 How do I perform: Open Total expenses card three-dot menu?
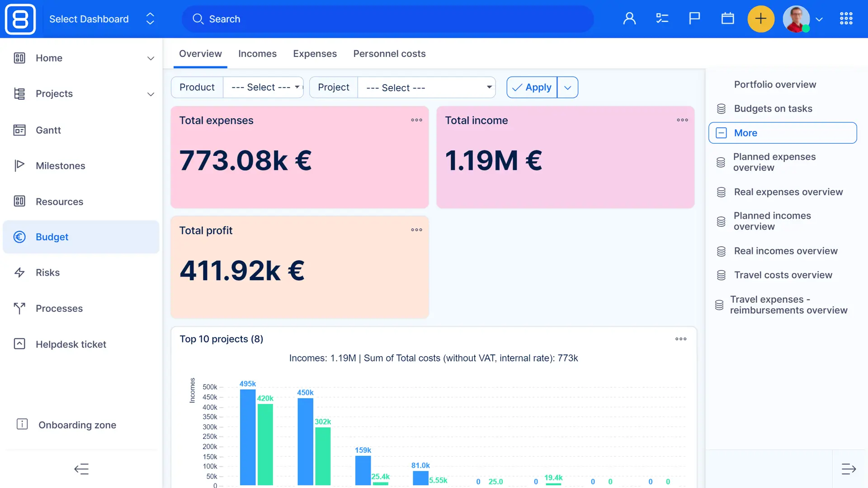[416, 120]
